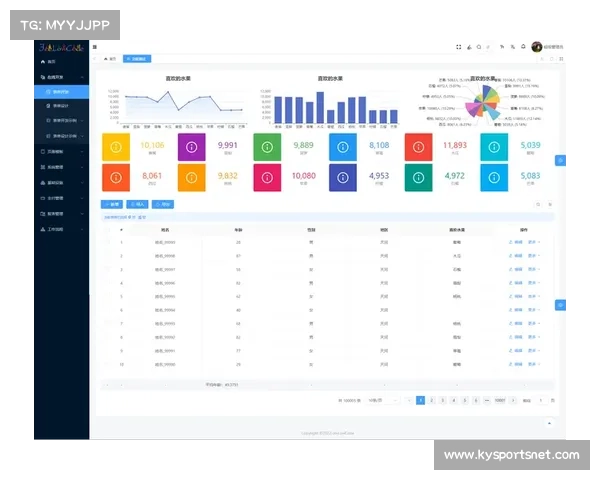Click the green info card icon for 9,889

tap(268, 147)
